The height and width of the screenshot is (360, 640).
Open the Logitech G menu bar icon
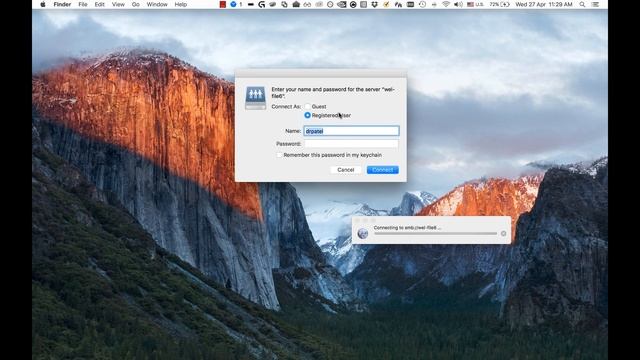262,4
